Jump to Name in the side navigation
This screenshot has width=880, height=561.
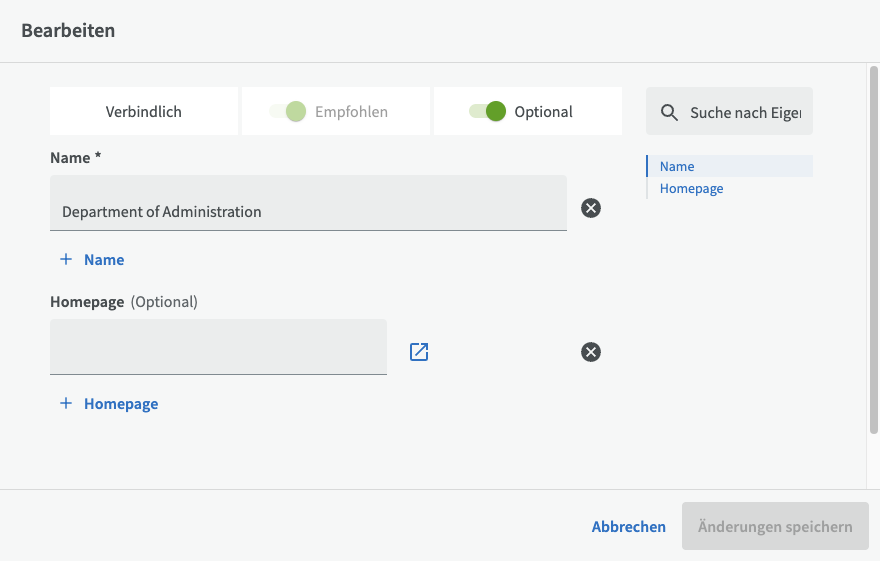(677, 167)
